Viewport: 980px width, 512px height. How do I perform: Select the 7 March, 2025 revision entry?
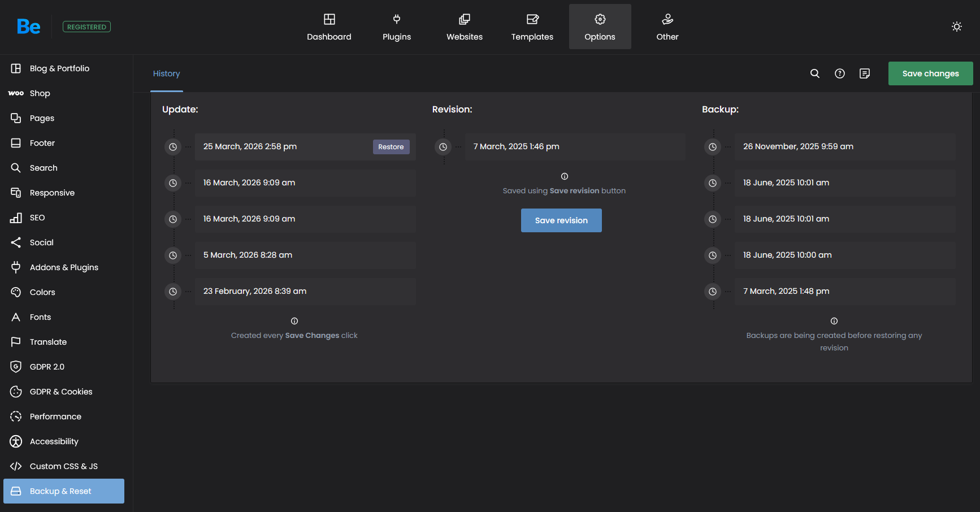[575, 147]
